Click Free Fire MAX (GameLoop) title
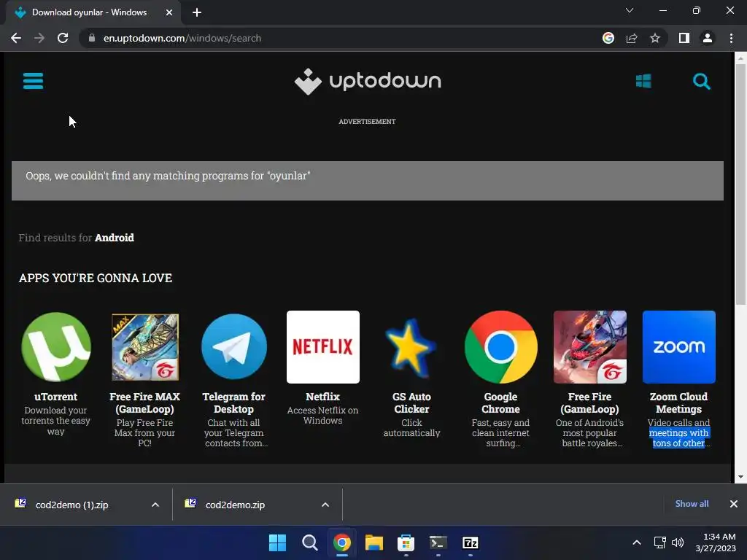This screenshot has width=747, height=560. click(x=145, y=402)
